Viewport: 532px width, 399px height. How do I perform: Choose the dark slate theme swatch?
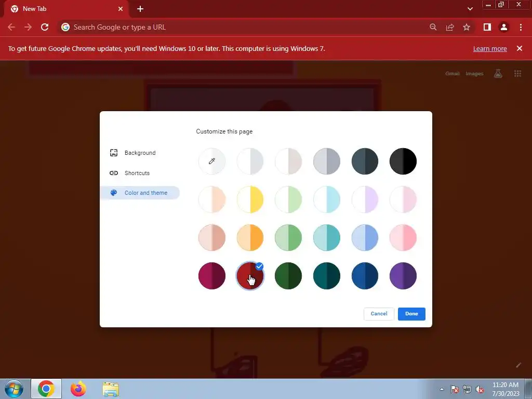tap(365, 161)
